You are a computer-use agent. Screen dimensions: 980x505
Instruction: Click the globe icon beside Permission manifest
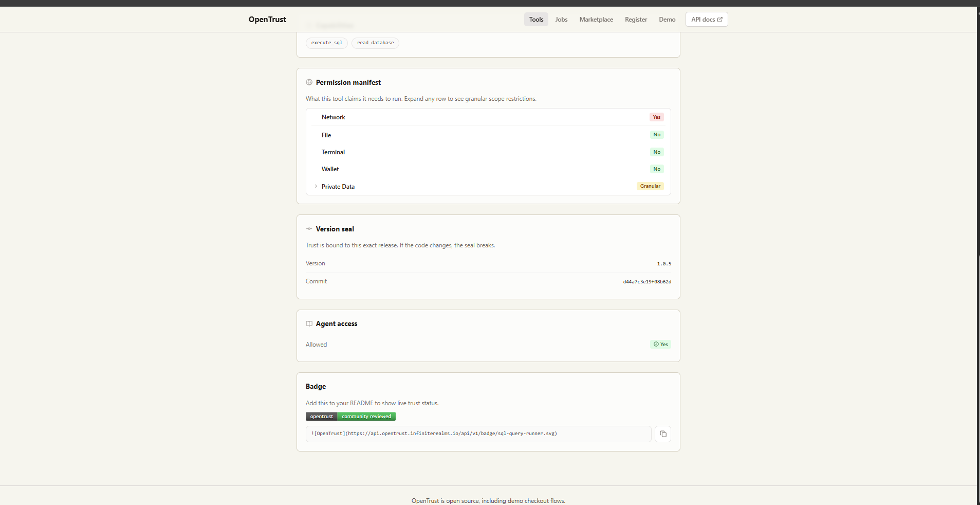[x=309, y=82]
